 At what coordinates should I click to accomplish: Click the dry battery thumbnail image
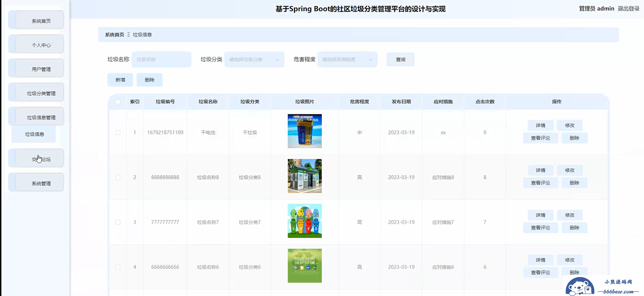point(305,131)
